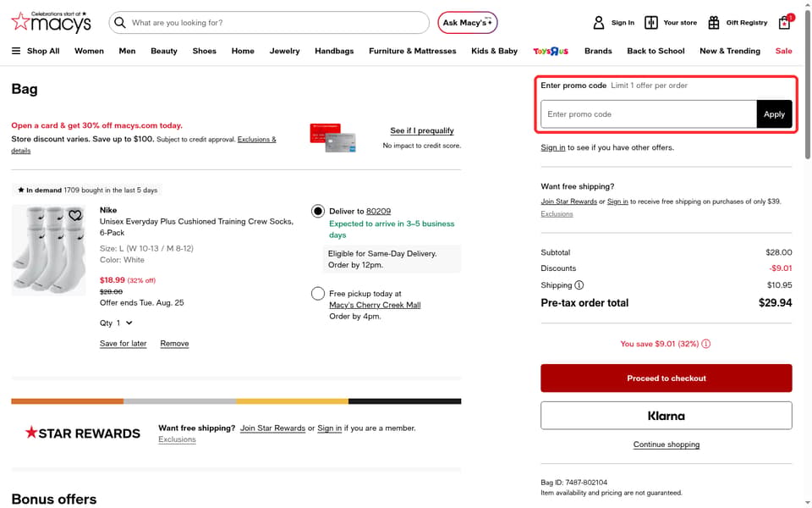Open the Handbags menu

click(334, 51)
